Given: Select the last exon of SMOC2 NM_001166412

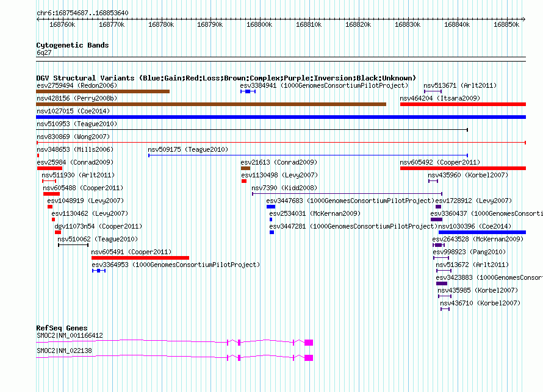Looking at the screenshot, I should click(x=309, y=343).
